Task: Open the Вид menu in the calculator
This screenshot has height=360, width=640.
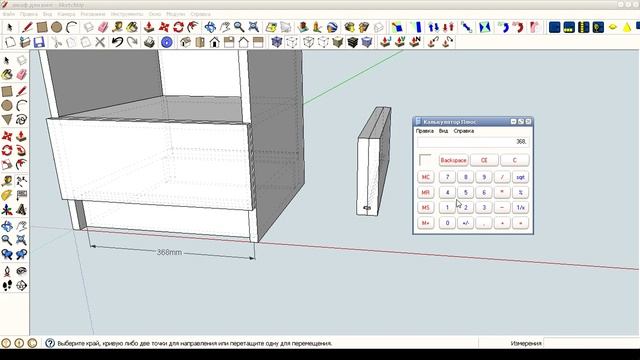Action: tap(443, 131)
